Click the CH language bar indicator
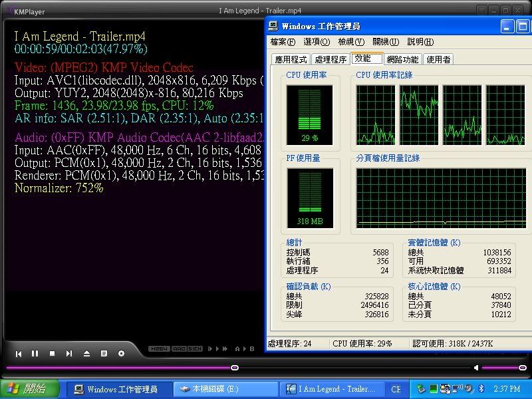Screen dimensions: 532x399 point(396,389)
